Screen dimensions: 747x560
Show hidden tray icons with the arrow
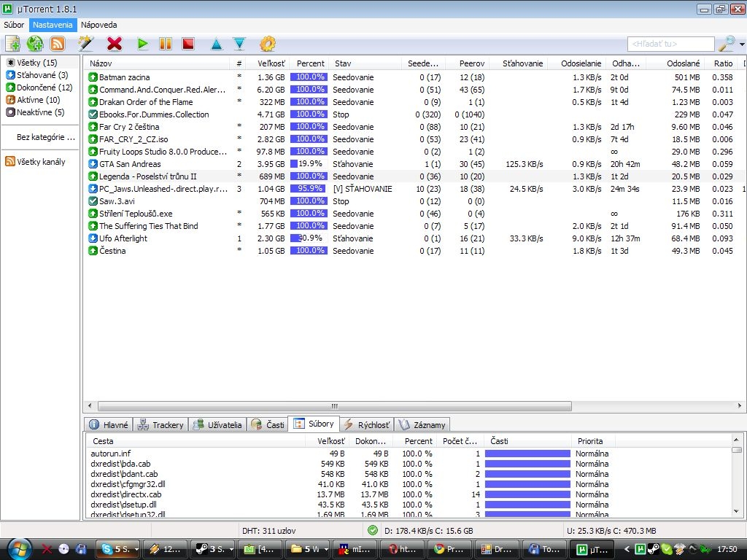(x=627, y=549)
